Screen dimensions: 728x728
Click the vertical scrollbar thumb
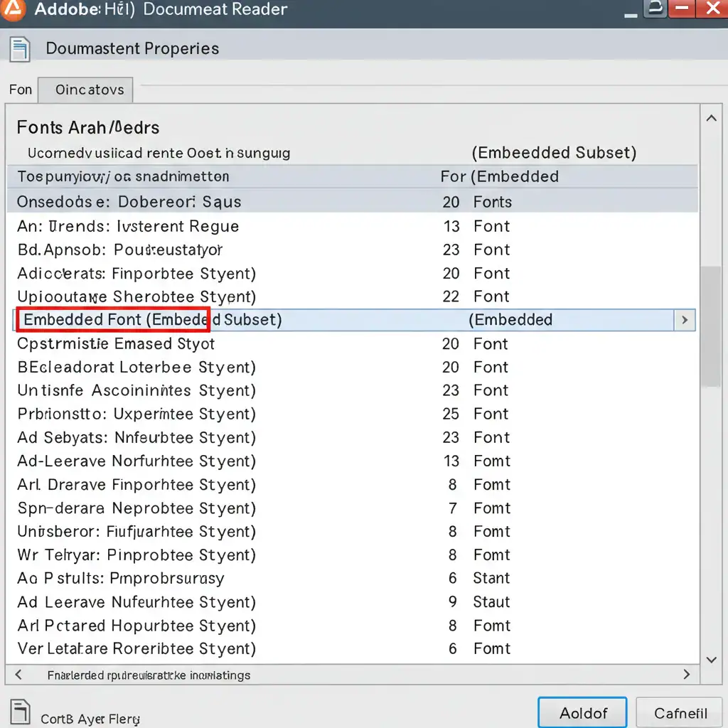[711, 326]
